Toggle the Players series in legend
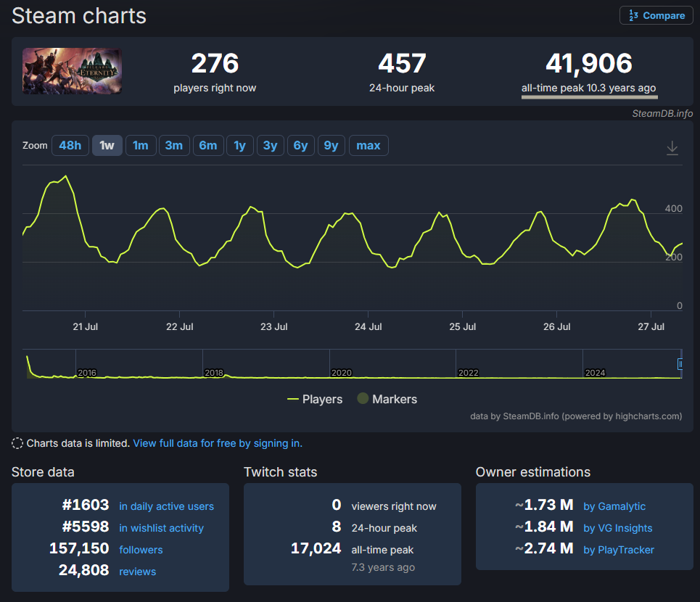700x602 pixels. click(x=315, y=399)
